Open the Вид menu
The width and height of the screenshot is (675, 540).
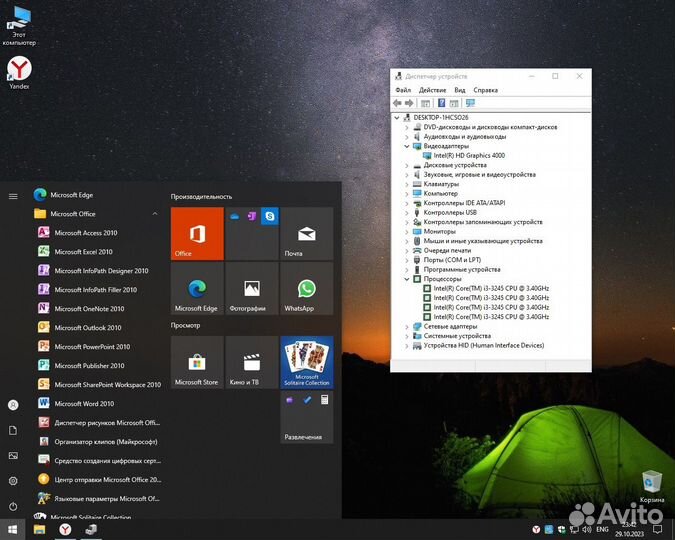pos(460,90)
